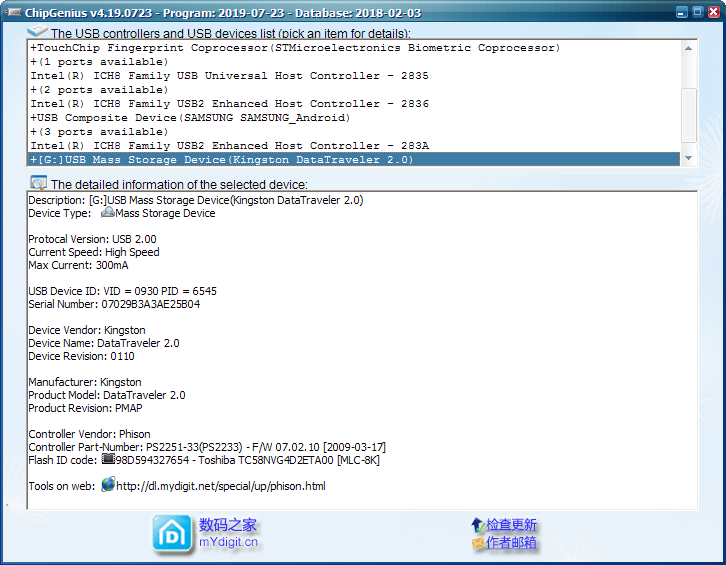Open the 数码之家 website link
This screenshot has width=726, height=565.
(x=228, y=525)
